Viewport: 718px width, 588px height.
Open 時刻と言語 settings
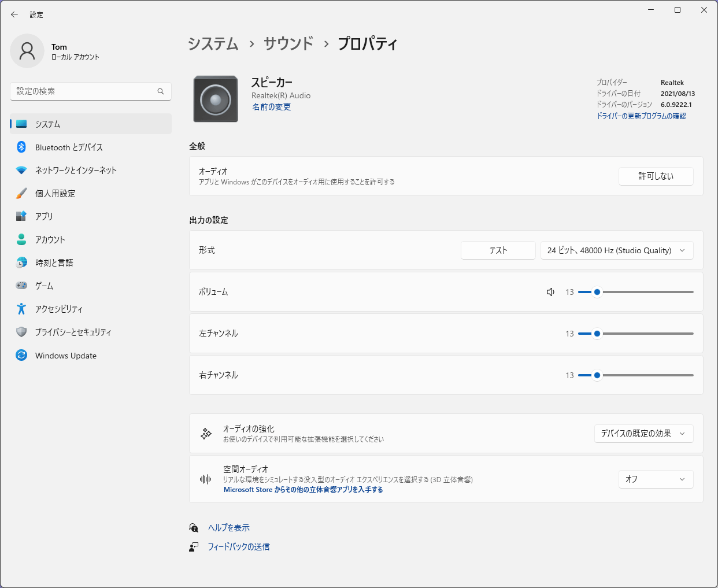click(x=91, y=262)
